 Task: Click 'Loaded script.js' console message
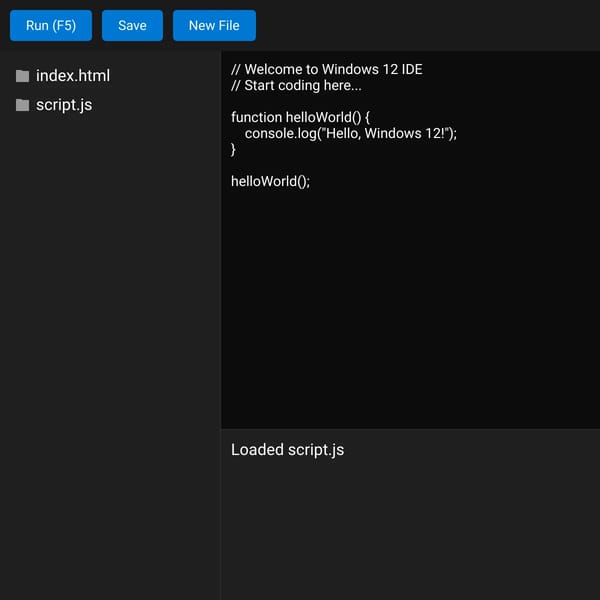(287, 450)
